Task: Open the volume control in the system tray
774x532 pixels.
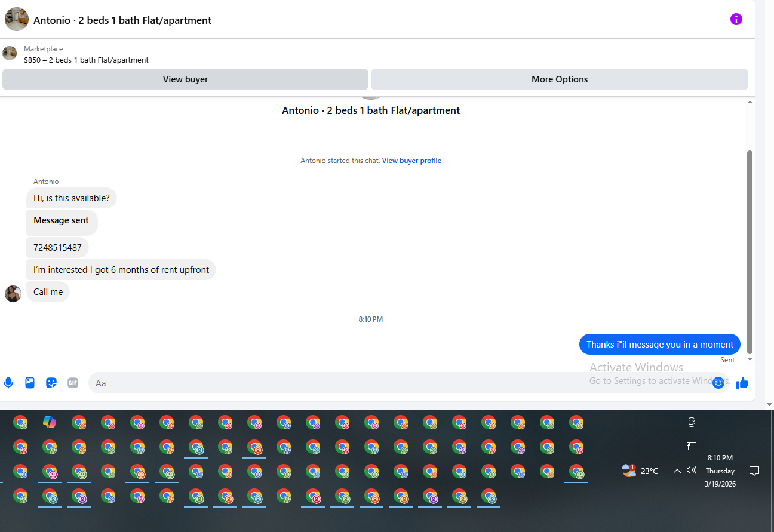Action: click(x=692, y=471)
